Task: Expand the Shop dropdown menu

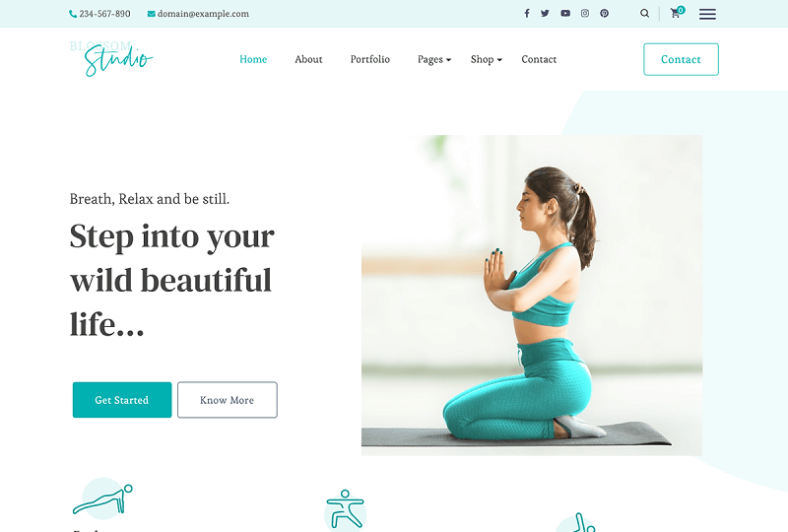Action: [486, 59]
